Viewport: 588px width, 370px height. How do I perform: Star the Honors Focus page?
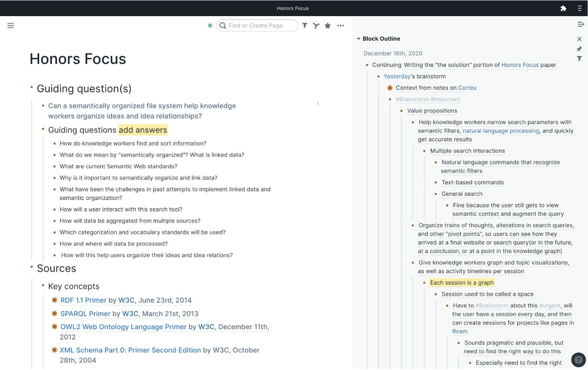click(x=328, y=26)
